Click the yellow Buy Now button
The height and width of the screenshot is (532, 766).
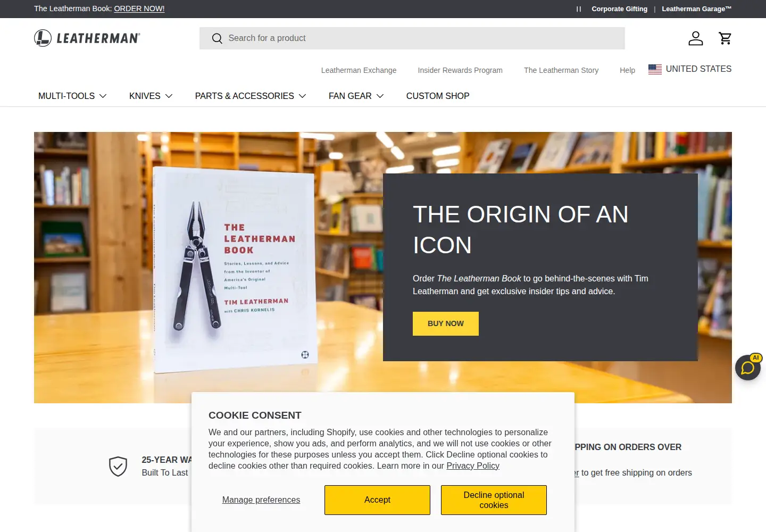coord(446,323)
